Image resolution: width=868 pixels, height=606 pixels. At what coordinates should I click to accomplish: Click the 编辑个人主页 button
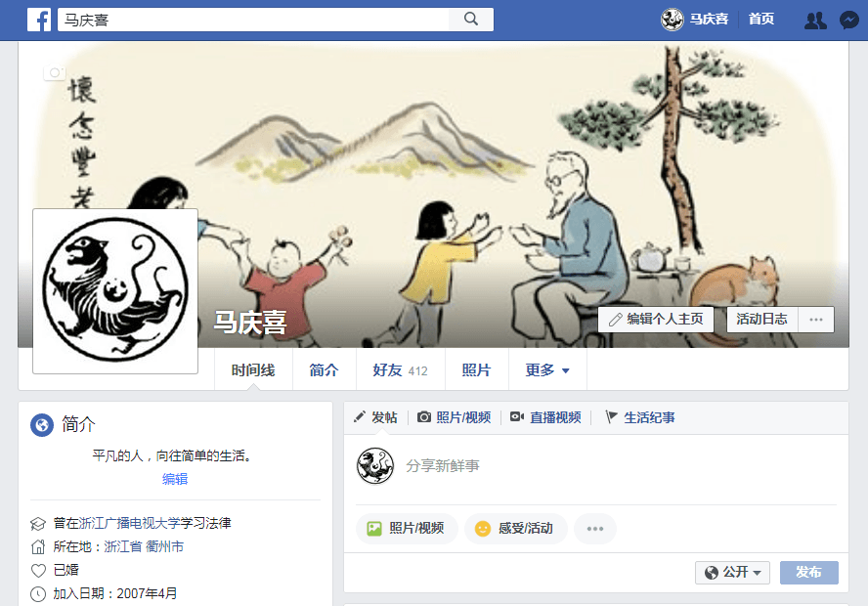[656, 320]
